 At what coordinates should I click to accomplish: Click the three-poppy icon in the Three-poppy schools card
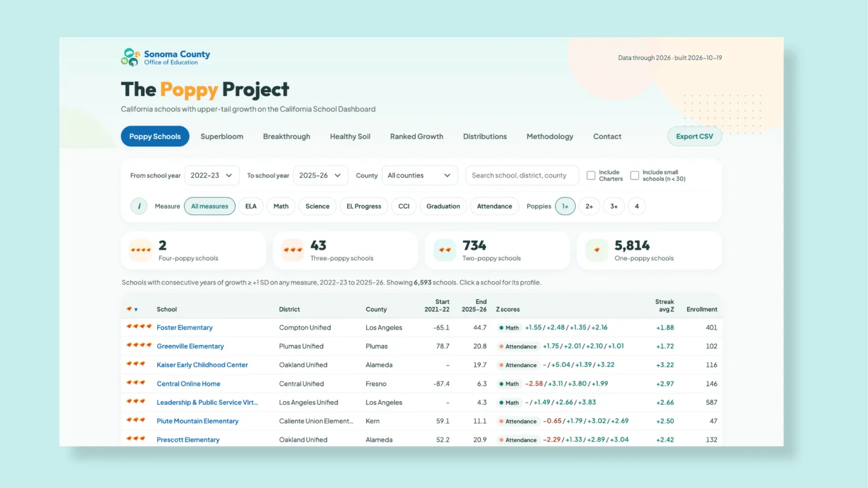[x=292, y=250]
